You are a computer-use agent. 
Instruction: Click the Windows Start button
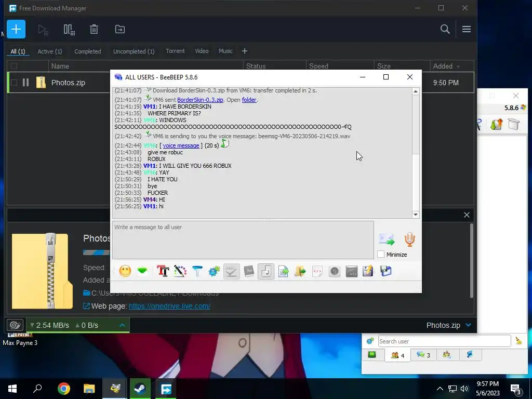click(x=12, y=389)
